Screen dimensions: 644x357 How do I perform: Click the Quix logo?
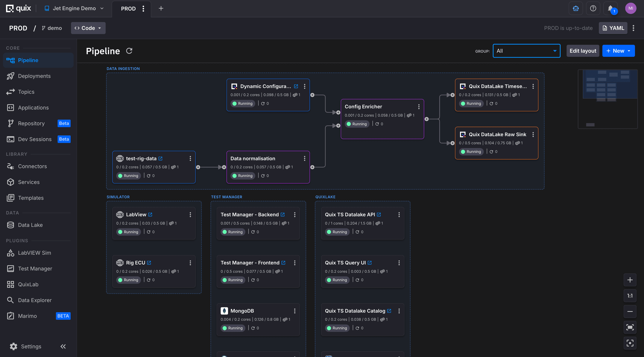tap(18, 9)
